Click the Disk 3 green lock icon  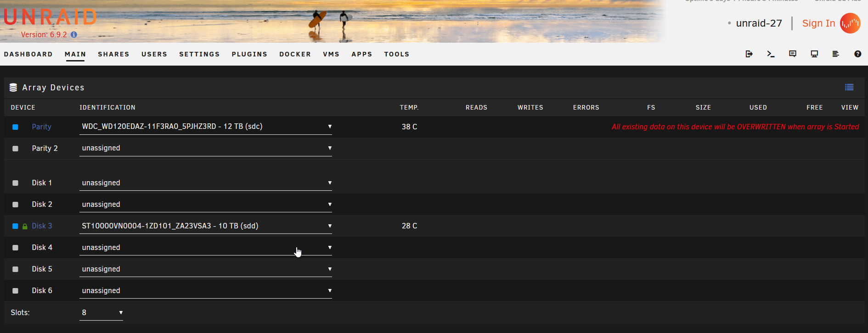pyautogui.click(x=25, y=226)
